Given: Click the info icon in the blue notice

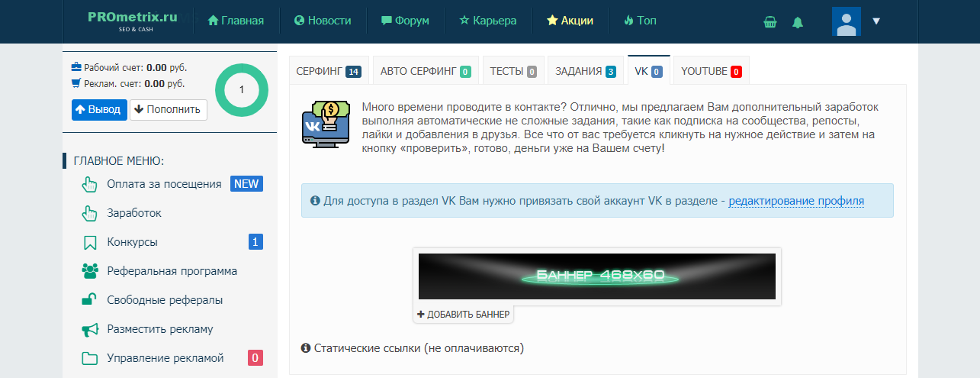Looking at the screenshot, I should (316, 201).
